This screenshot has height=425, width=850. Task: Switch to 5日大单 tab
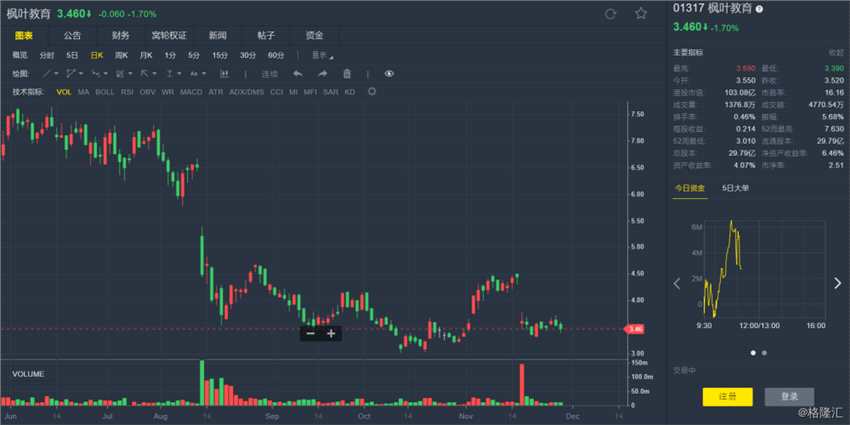click(736, 188)
